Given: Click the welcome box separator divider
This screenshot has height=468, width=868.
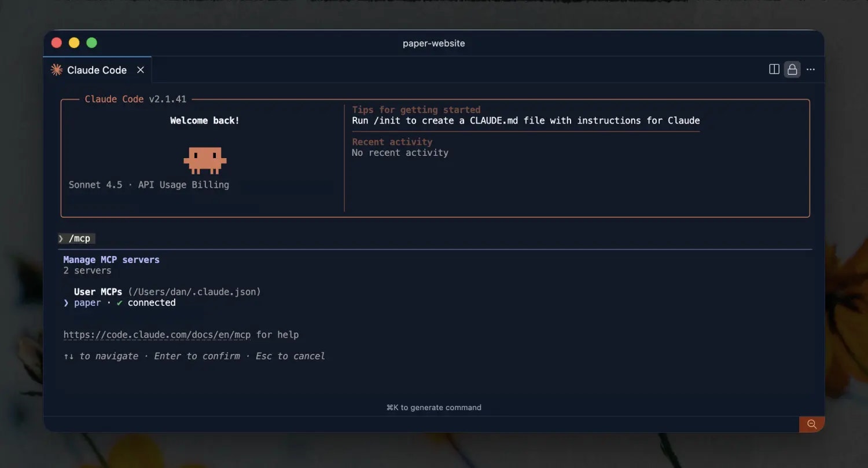Looking at the screenshot, I should point(344,158).
